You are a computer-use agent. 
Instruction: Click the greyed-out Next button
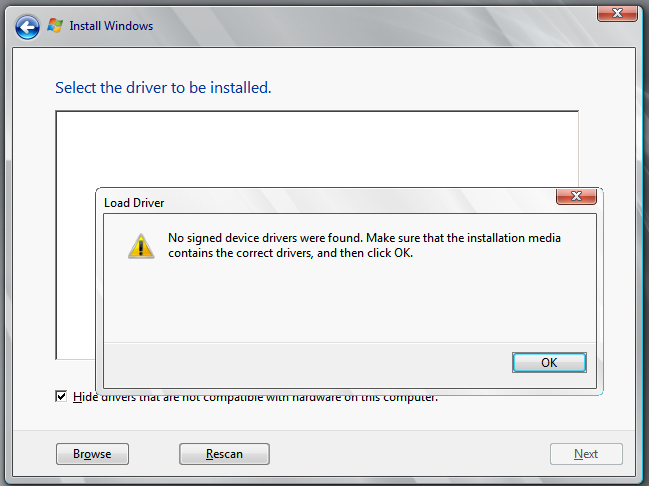coord(586,454)
